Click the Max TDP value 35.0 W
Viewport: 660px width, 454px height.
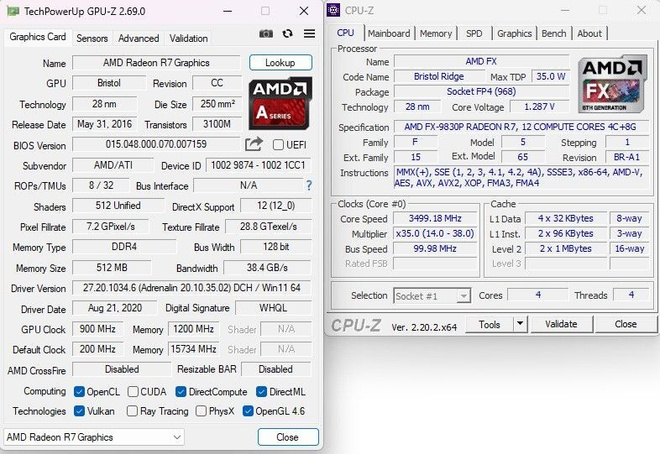tap(551, 76)
